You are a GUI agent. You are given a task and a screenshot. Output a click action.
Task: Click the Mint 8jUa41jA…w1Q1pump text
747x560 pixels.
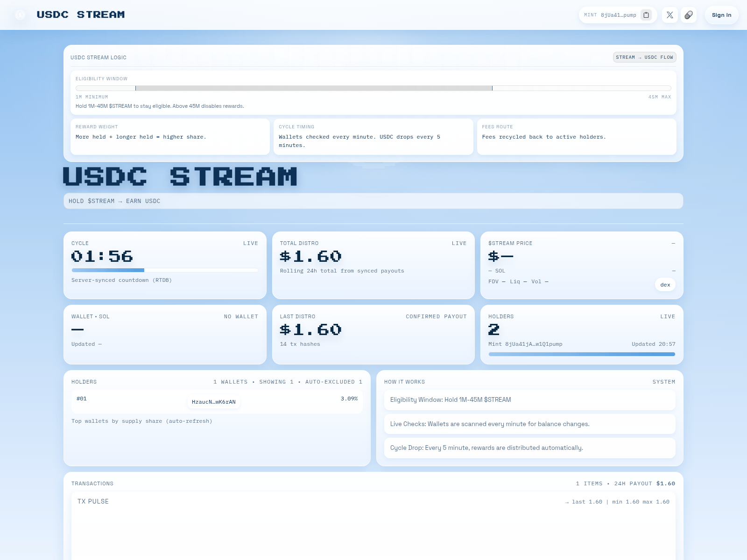click(525, 344)
